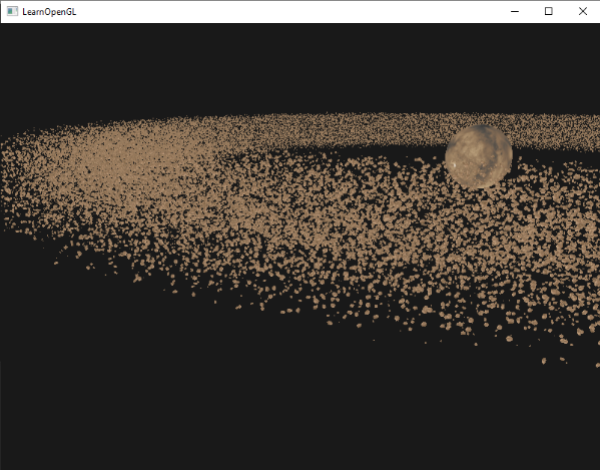Click the LearnOpenGL title text
This screenshot has height=470, width=600.
(x=49, y=12)
